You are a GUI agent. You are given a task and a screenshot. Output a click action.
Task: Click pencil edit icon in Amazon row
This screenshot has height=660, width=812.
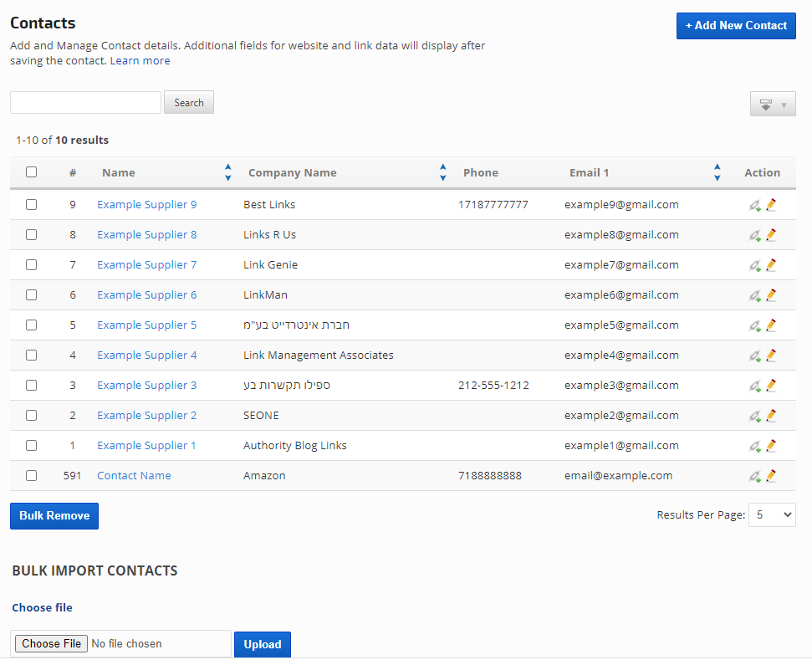[771, 476]
